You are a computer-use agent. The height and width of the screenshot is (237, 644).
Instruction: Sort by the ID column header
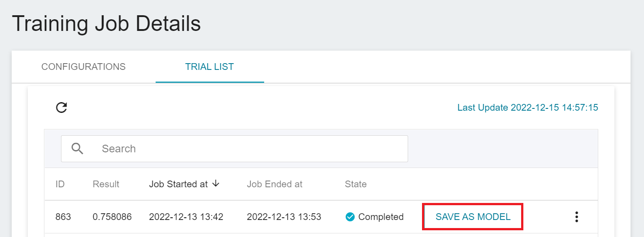click(60, 184)
